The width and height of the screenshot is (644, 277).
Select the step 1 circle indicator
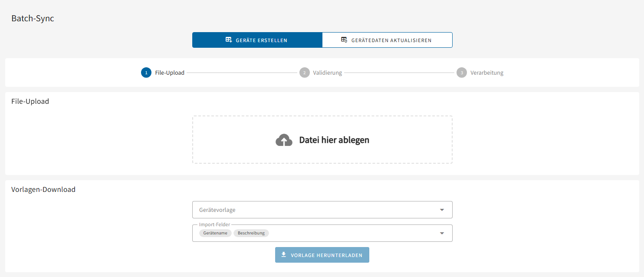coord(146,73)
